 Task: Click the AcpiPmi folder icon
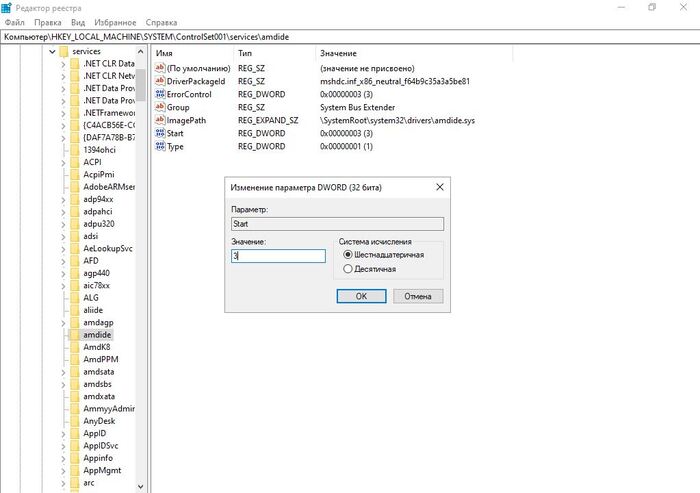tap(75, 174)
